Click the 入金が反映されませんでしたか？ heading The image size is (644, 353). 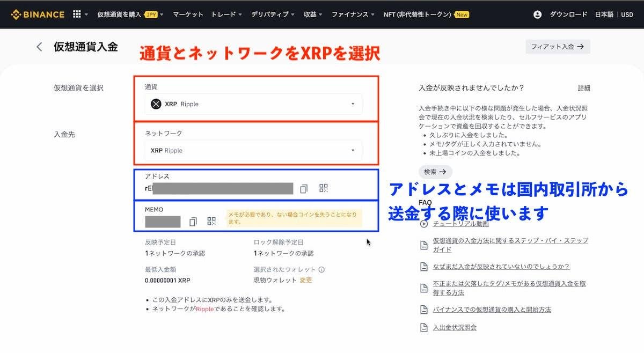(x=471, y=87)
